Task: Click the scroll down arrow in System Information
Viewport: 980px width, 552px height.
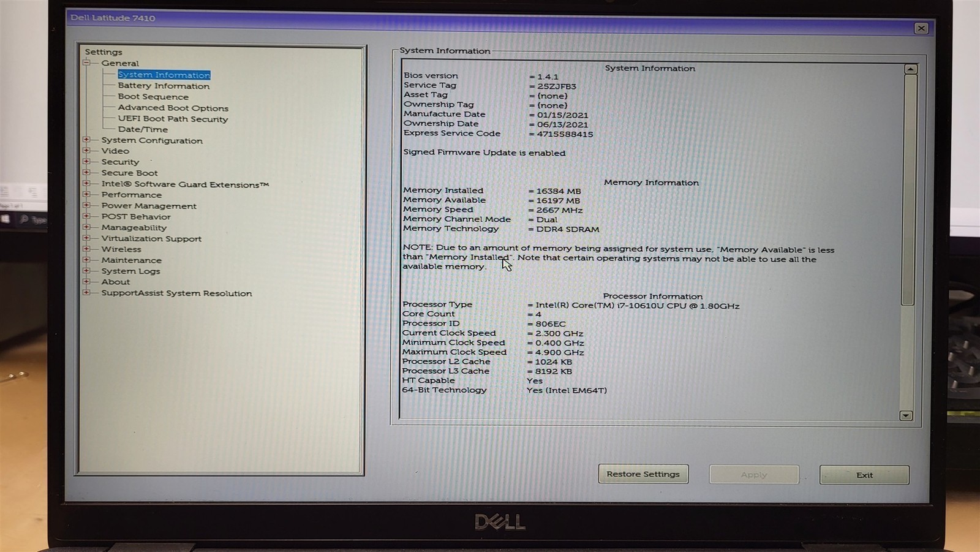Action: coord(906,415)
